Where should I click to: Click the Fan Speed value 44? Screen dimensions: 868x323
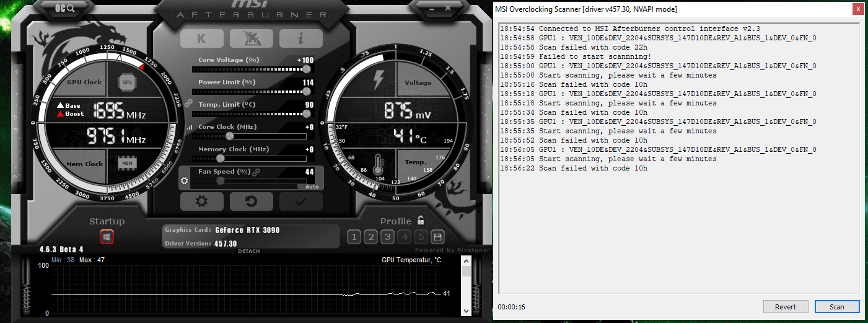[x=309, y=172]
